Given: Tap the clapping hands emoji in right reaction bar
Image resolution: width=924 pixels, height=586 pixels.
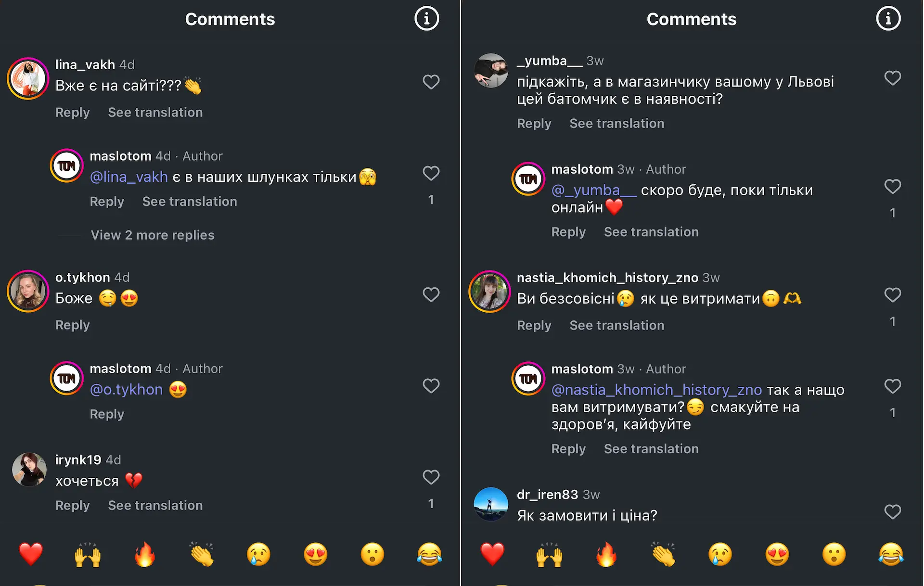Looking at the screenshot, I should tap(663, 554).
